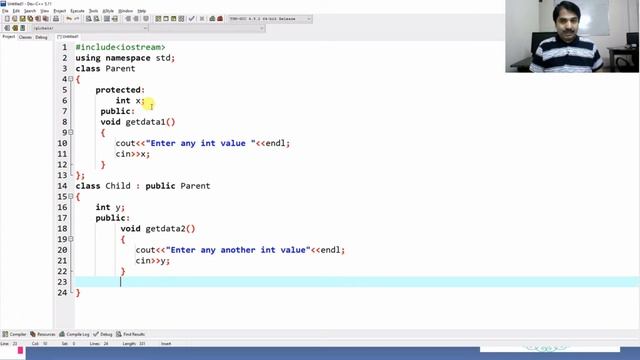
Task: Click the Compile toolbar icon
Action: click(x=158, y=19)
